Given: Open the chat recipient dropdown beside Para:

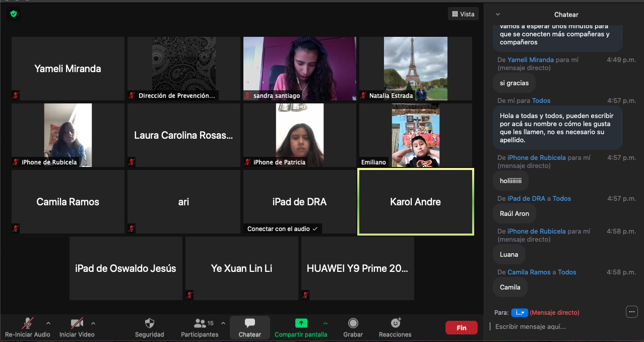Looking at the screenshot, I should coord(519,313).
